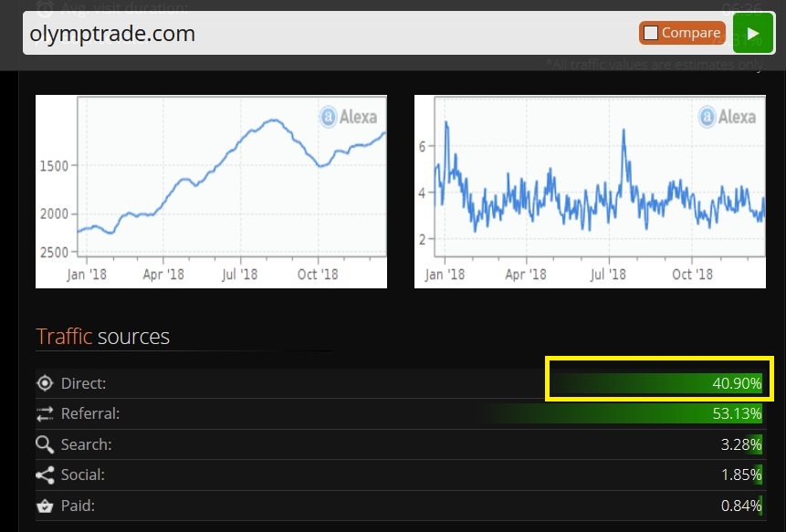Click the Search magnifier icon
The width and height of the screenshot is (786, 532).
click(45, 444)
